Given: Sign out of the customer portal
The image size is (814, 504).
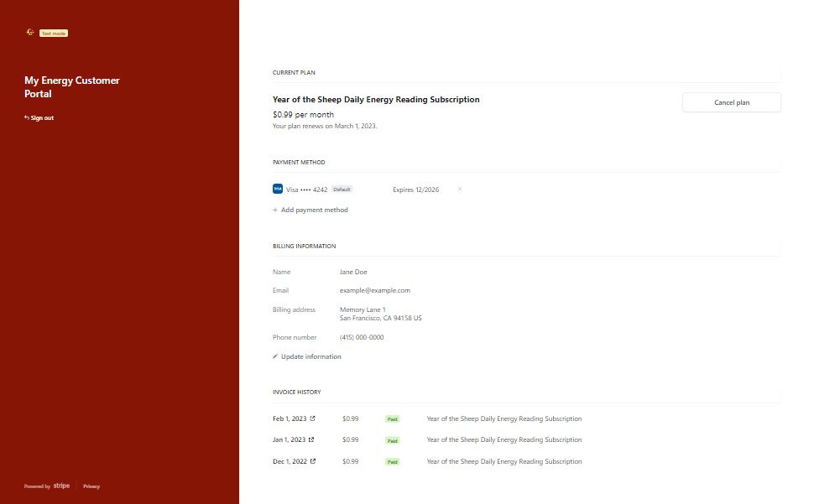Looking at the screenshot, I should (39, 118).
